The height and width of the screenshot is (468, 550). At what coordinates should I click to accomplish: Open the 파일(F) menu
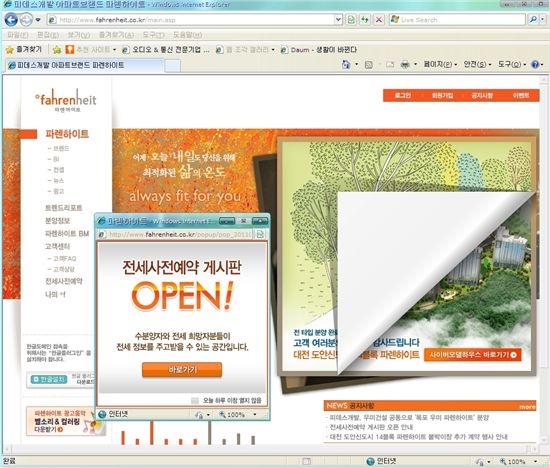tap(18, 35)
